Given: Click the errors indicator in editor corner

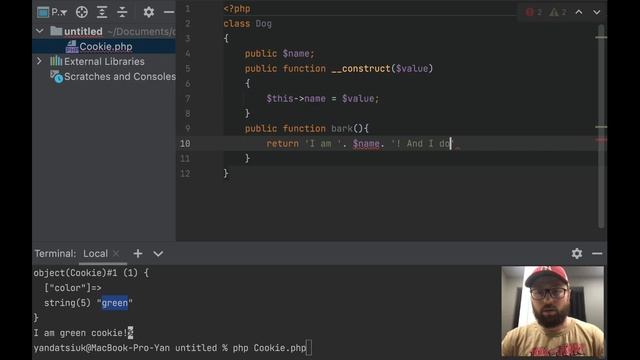Looking at the screenshot, I should pyautogui.click(x=534, y=12).
